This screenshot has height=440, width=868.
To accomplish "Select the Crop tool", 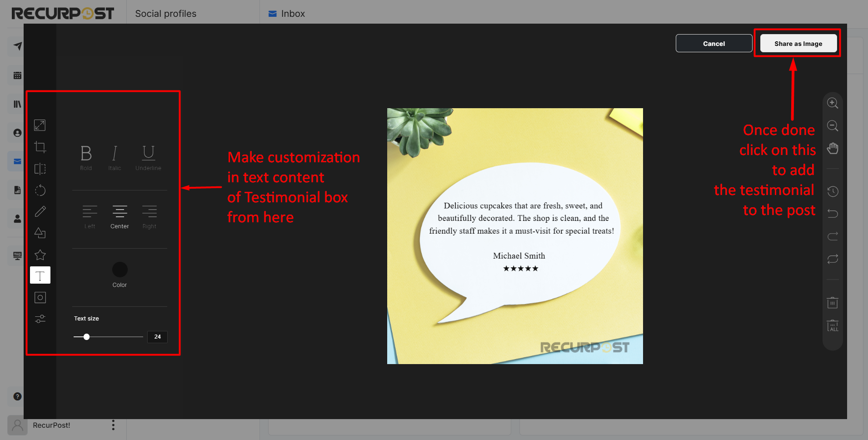I will click(x=40, y=147).
